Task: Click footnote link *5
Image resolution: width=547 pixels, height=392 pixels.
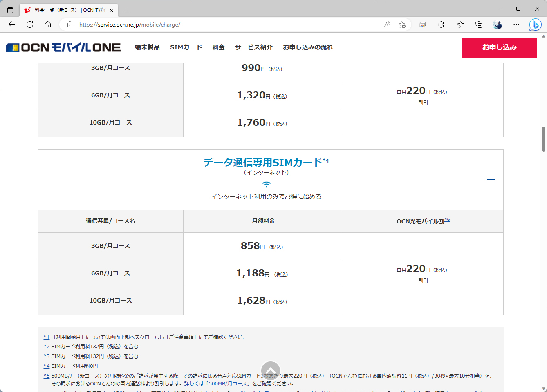Action: tap(47, 376)
